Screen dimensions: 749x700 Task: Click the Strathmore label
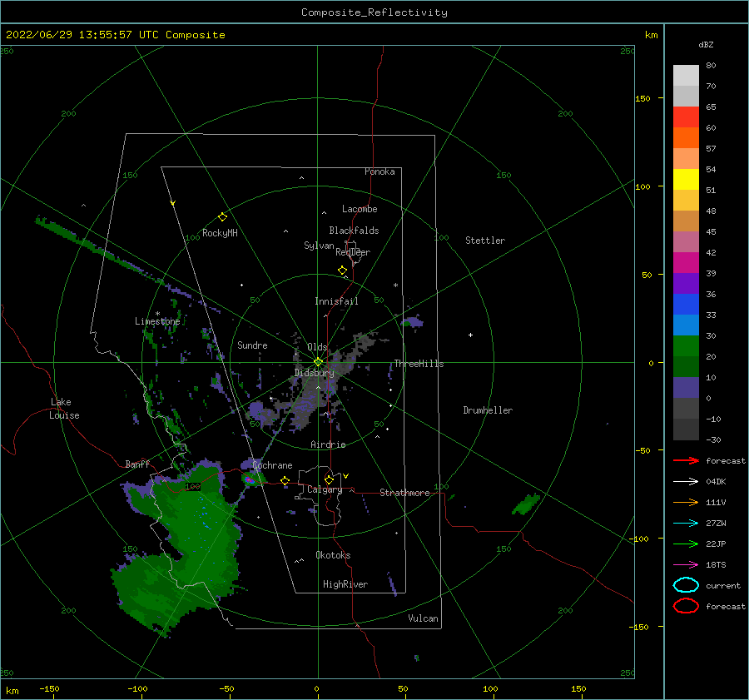tap(404, 493)
